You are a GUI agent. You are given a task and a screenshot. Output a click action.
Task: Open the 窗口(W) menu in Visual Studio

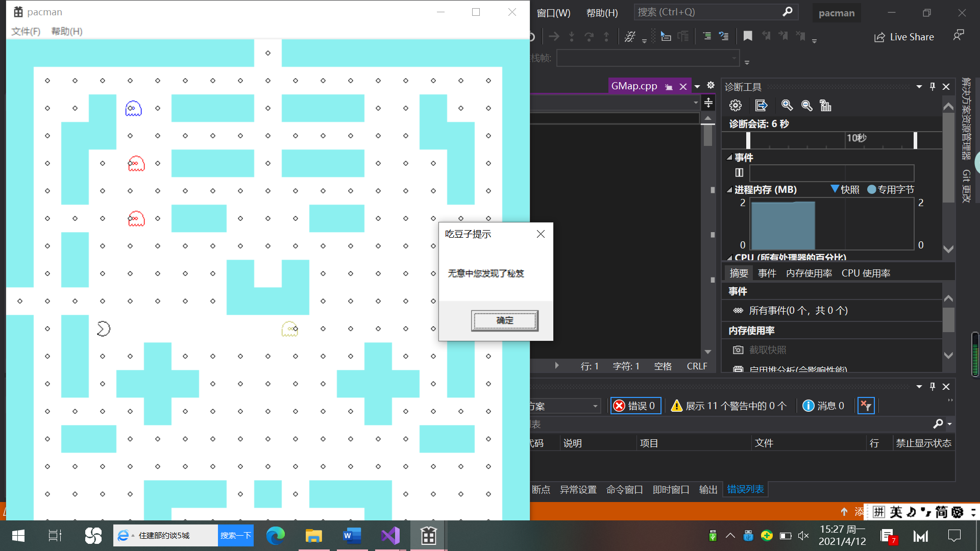[554, 13]
